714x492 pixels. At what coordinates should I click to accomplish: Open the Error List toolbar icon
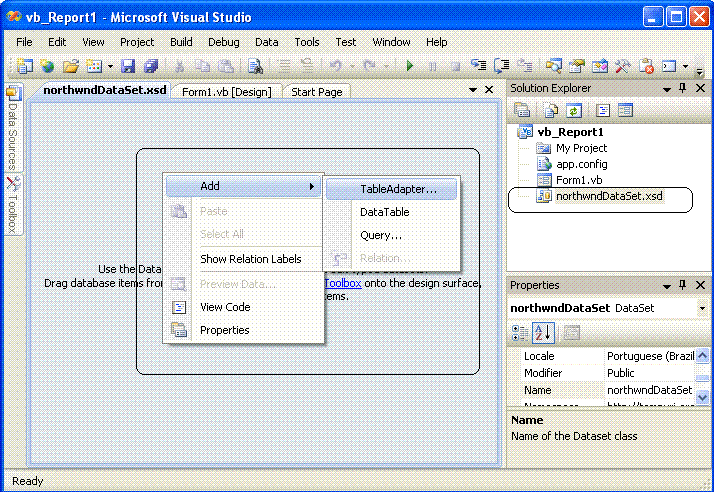646,67
